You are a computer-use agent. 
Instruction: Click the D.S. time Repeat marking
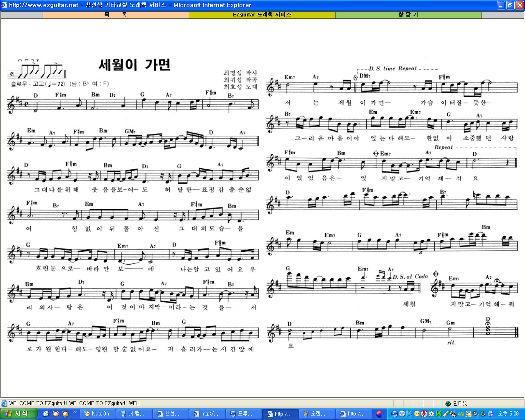tap(393, 68)
